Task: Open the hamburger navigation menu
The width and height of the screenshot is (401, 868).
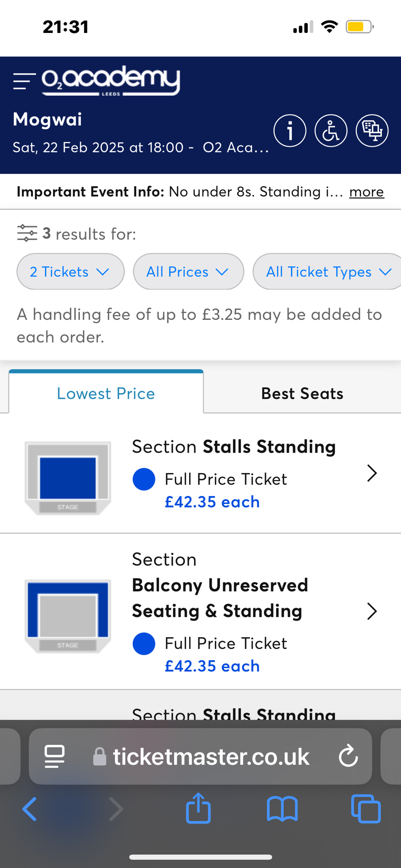Action: click(x=24, y=81)
